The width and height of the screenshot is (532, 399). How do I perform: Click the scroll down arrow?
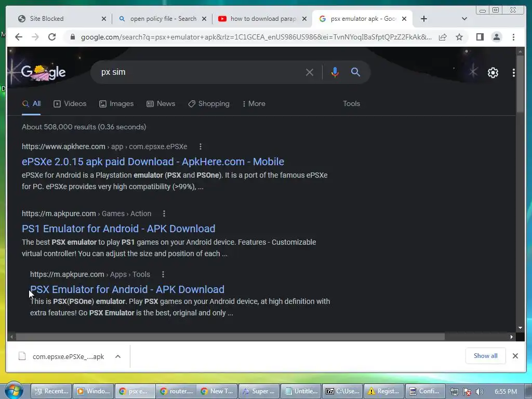coord(520,328)
